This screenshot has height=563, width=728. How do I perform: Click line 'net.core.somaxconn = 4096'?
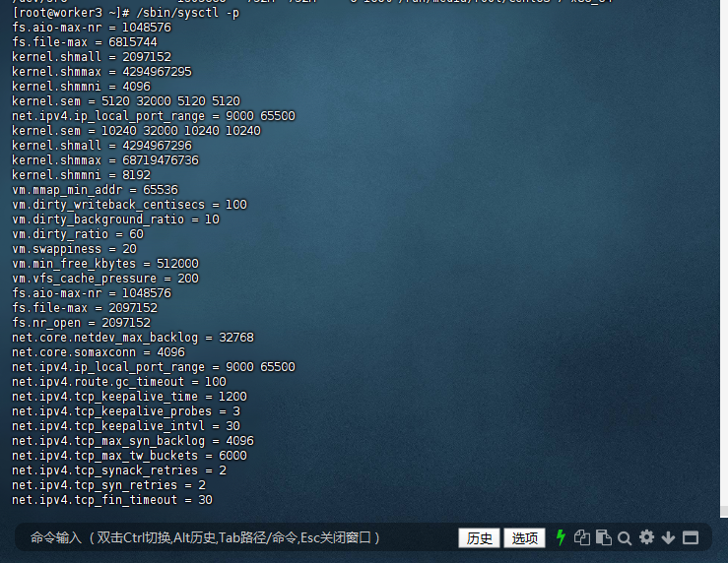point(99,352)
